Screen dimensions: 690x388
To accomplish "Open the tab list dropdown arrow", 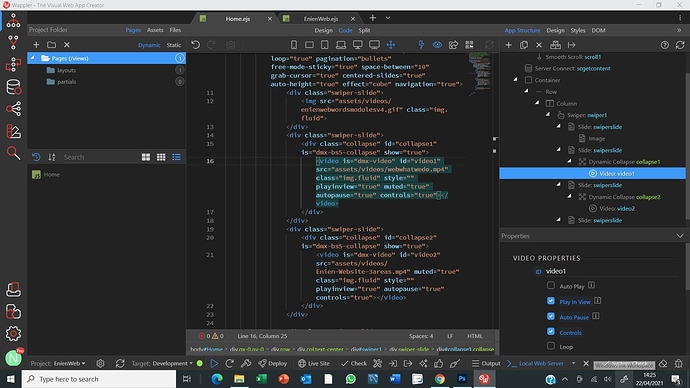I will click(x=388, y=18).
